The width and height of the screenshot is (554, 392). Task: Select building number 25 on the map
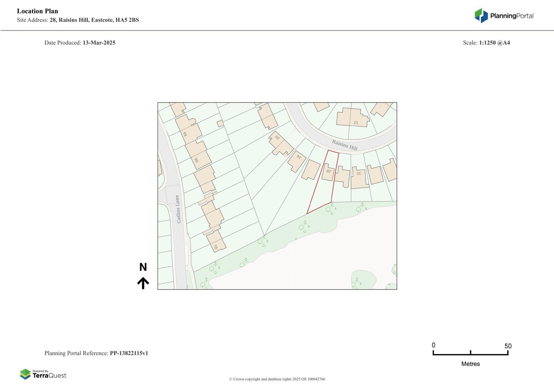351,118
